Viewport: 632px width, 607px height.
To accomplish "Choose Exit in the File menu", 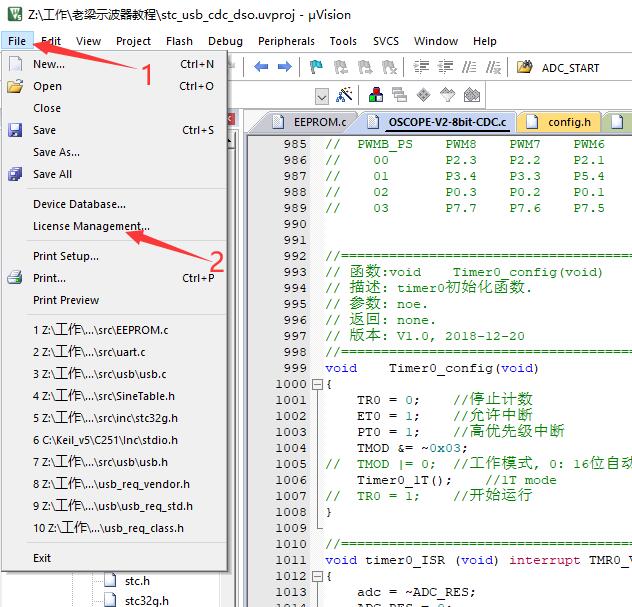I will click(114, 558).
